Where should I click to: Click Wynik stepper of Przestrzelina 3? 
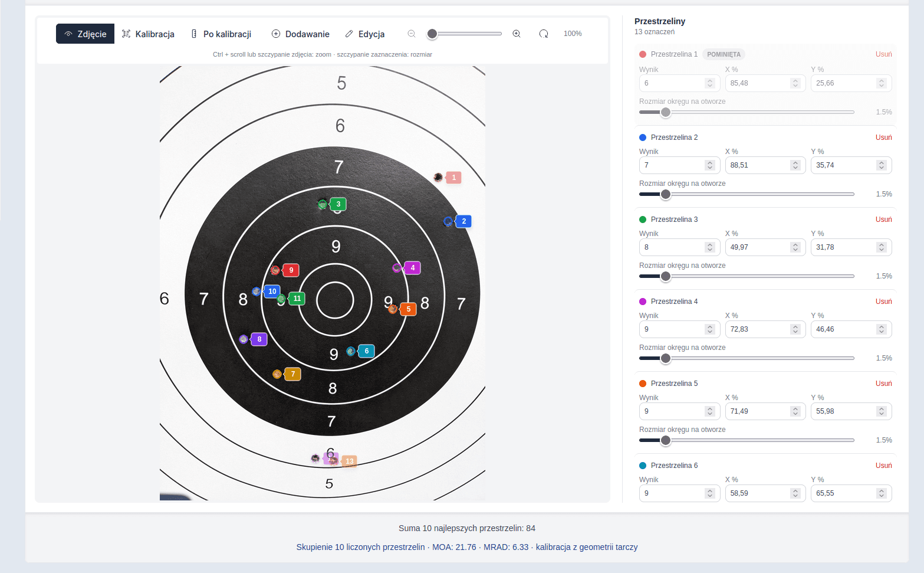point(710,247)
